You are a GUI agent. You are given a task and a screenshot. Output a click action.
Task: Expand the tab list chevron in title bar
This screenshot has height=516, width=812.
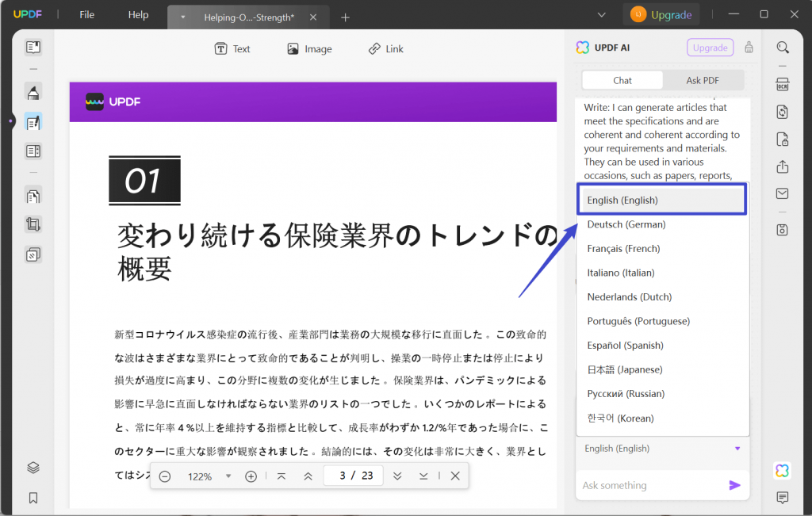click(601, 14)
